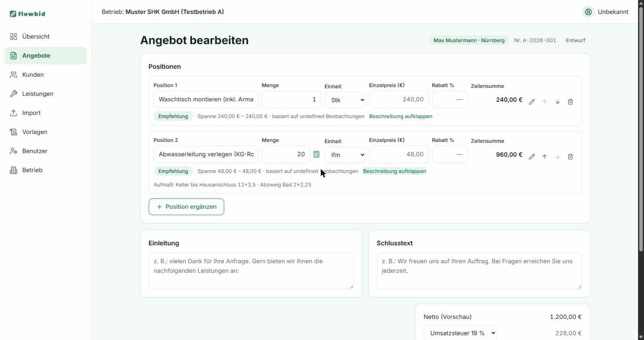644x340 pixels.
Task: Open the Benutzer section
Action: (46, 151)
